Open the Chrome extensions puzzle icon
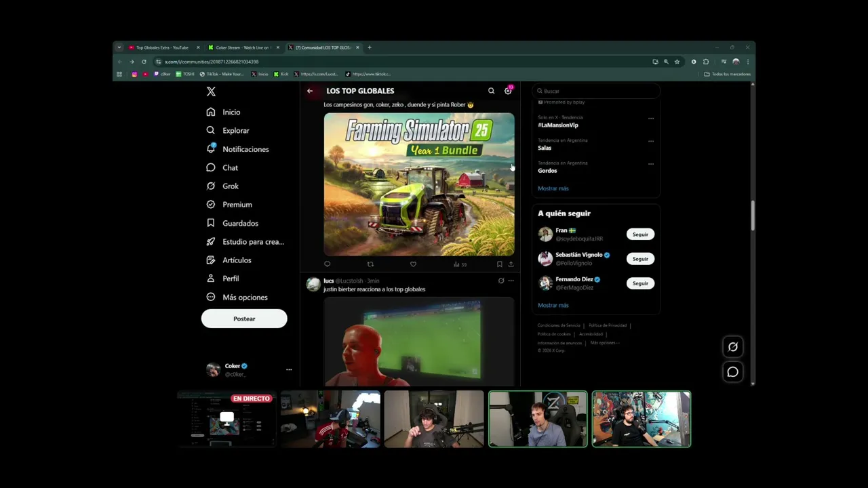This screenshot has width=868, height=488. click(x=706, y=62)
